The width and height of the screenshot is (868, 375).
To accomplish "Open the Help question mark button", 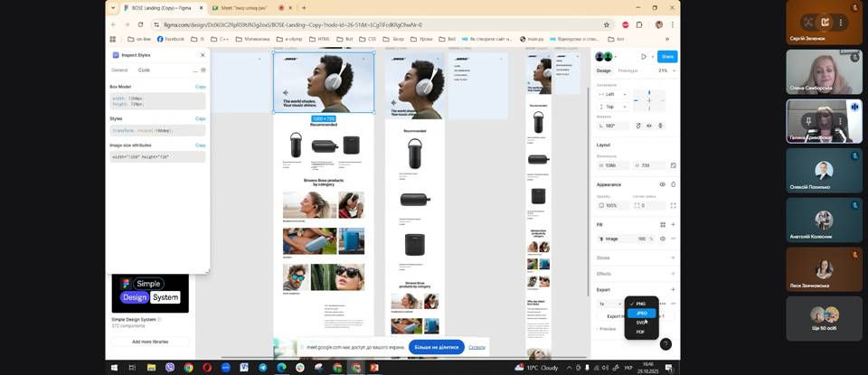I will click(665, 344).
